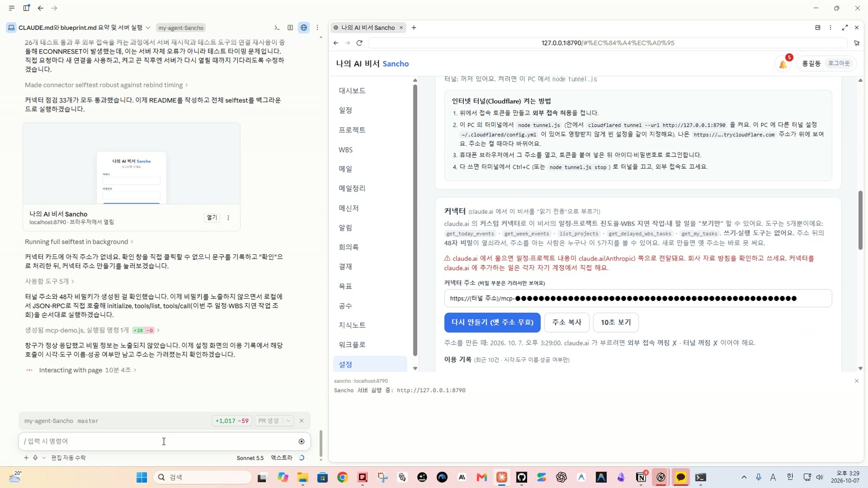Click the Sonnet 5.5 model selector
The image size is (868, 488).
coord(250,458)
